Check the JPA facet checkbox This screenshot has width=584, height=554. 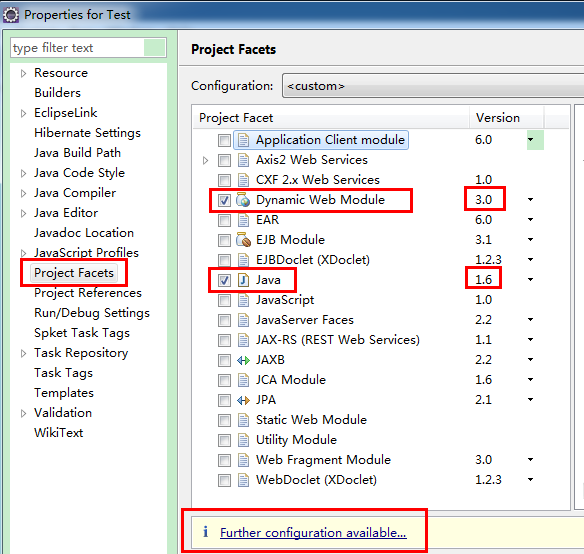click(224, 401)
